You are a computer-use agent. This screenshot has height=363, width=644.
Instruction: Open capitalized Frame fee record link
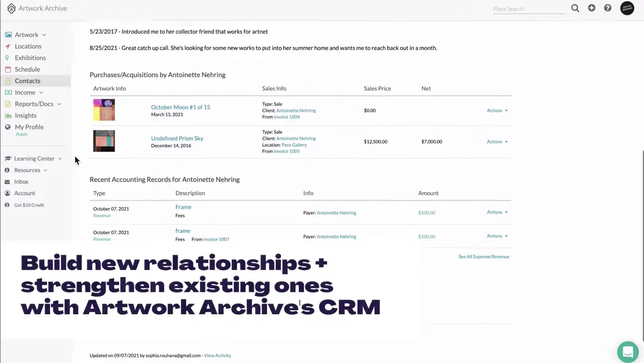coord(184,207)
